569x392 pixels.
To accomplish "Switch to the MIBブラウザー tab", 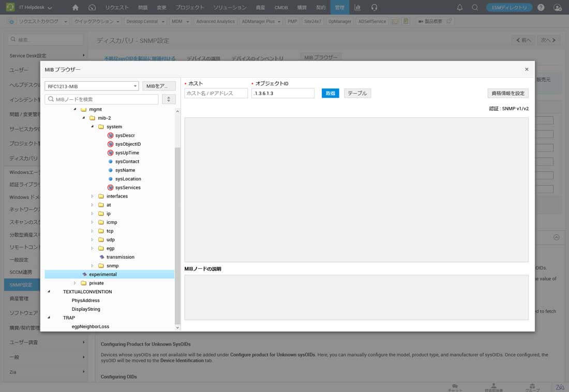I will (321, 57).
